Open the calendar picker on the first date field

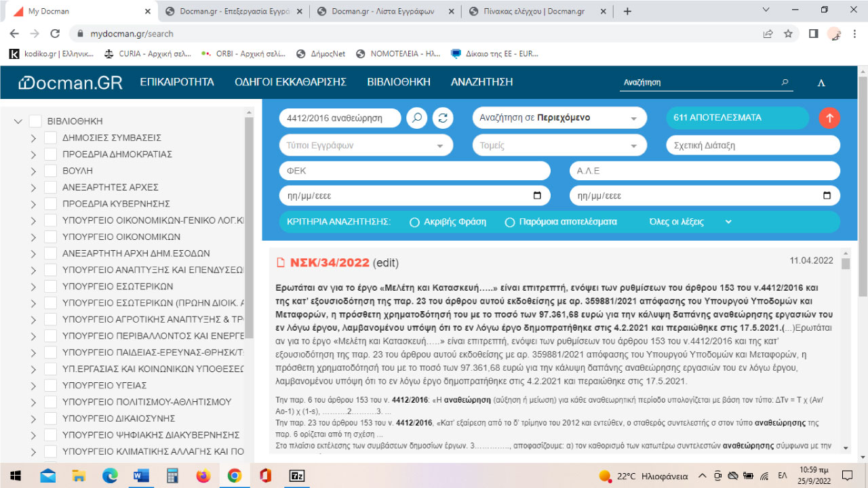[x=538, y=195]
